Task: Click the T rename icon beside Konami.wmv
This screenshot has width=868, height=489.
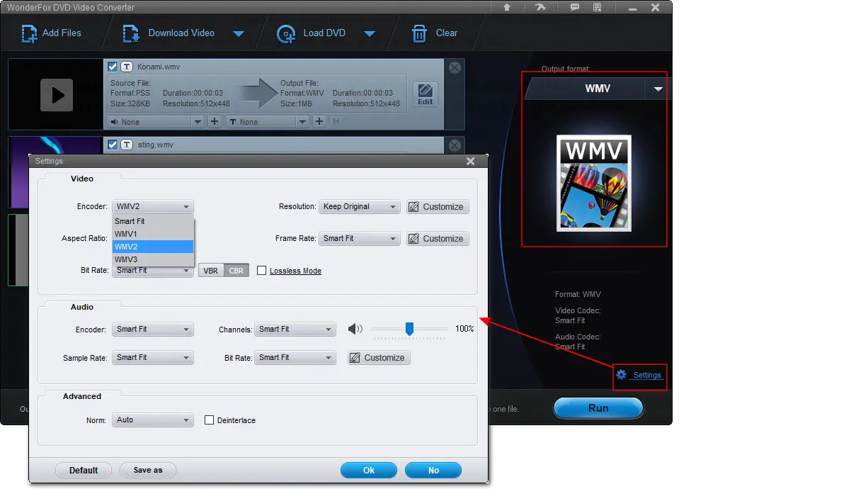Action: (127, 67)
